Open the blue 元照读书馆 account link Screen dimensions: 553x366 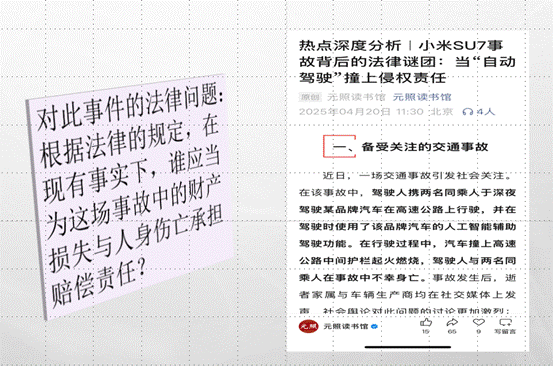tap(422, 97)
